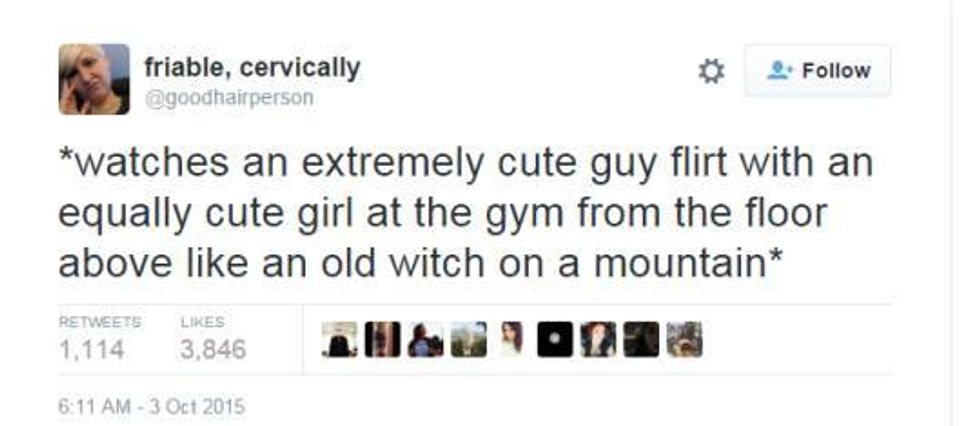Open the tweet author's profile picture
The height and width of the screenshot is (426, 980).
(94, 79)
